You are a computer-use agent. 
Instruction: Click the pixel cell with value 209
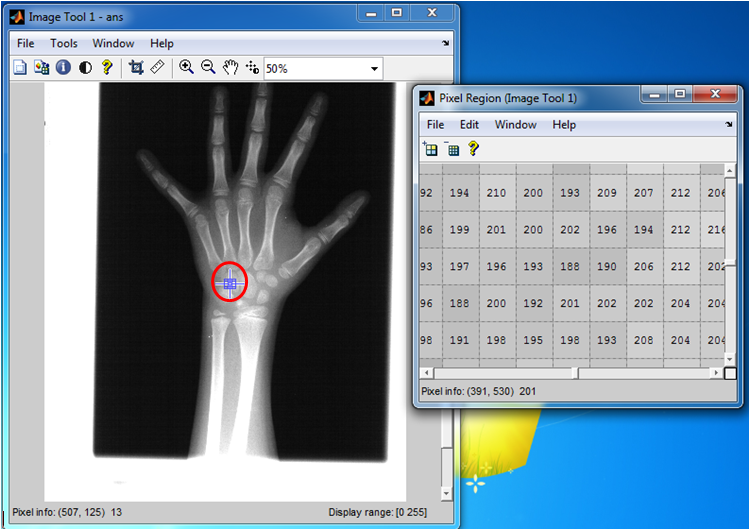point(607,193)
